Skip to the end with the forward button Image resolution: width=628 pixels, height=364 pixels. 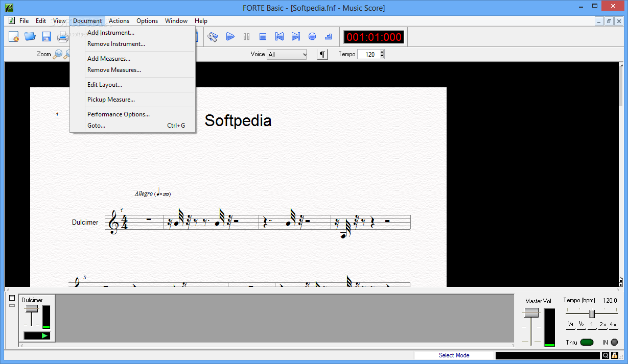point(296,36)
